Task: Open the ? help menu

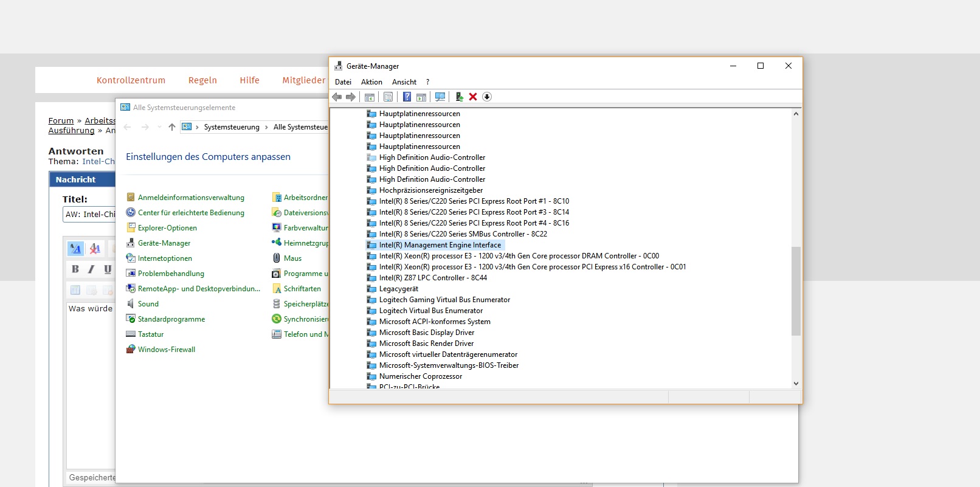Action: click(427, 82)
